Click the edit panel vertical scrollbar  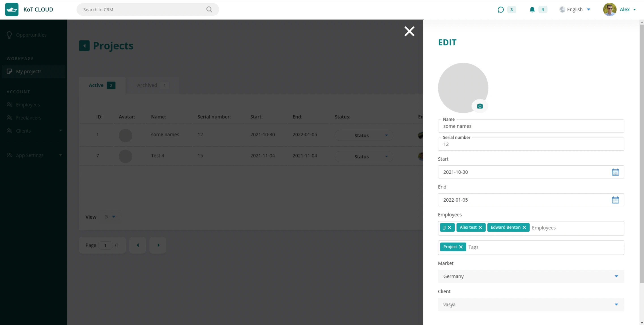pos(642,150)
